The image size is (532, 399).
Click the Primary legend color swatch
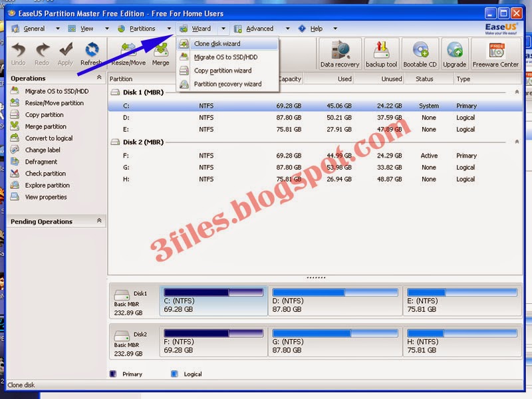click(x=113, y=374)
